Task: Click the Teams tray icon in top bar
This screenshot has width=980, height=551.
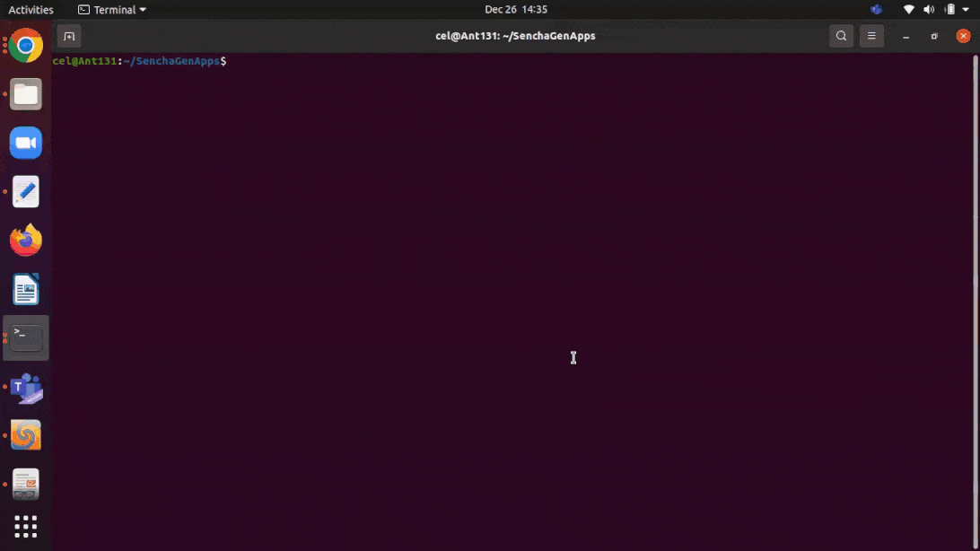Action: (x=876, y=10)
